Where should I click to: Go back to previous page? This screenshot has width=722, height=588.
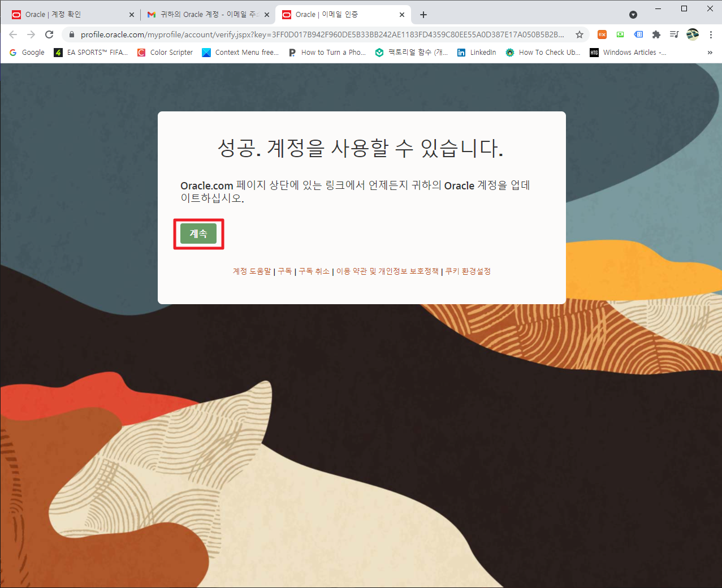point(13,34)
